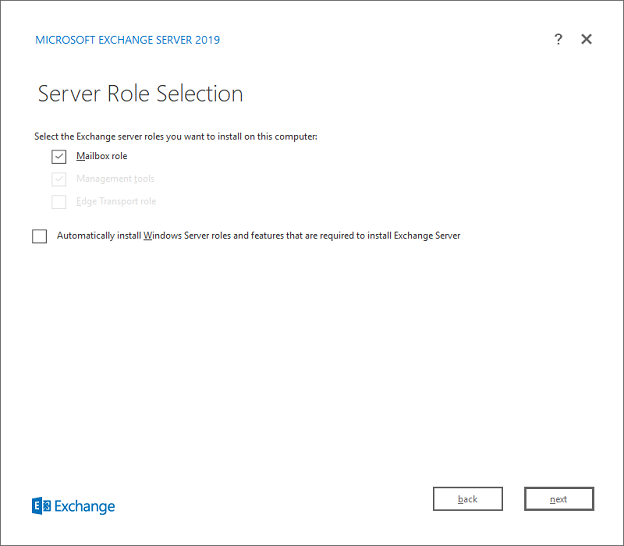Viewport: 624px width, 546px height.
Task: Click the 'Microsoft Exchange Server 2019' title text
Action: pos(127,40)
